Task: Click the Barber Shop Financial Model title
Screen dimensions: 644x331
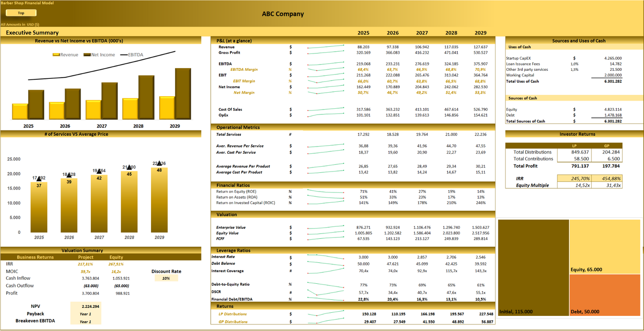Action: click(x=27, y=3)
